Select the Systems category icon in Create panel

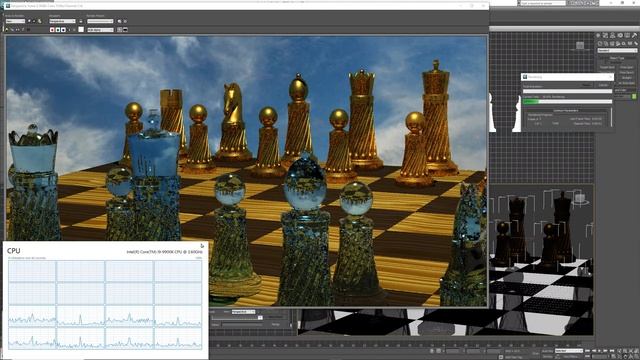click(x=636, y=44)
